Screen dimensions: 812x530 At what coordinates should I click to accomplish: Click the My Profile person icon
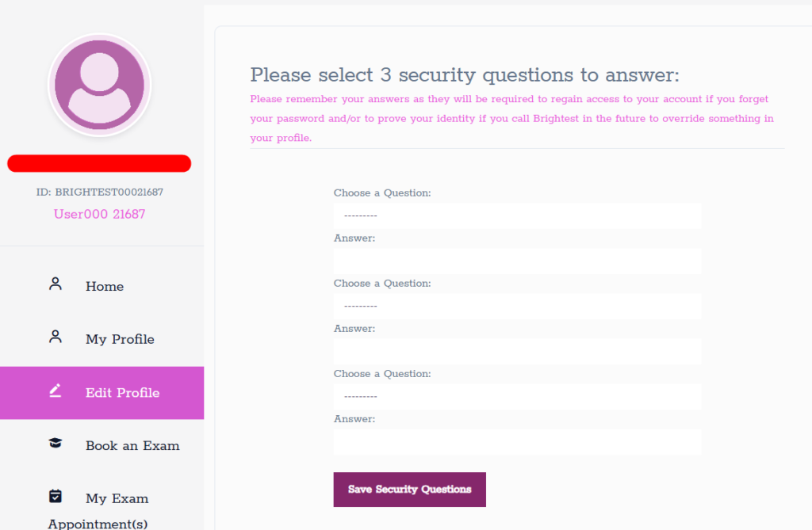[x=56, y=337]
